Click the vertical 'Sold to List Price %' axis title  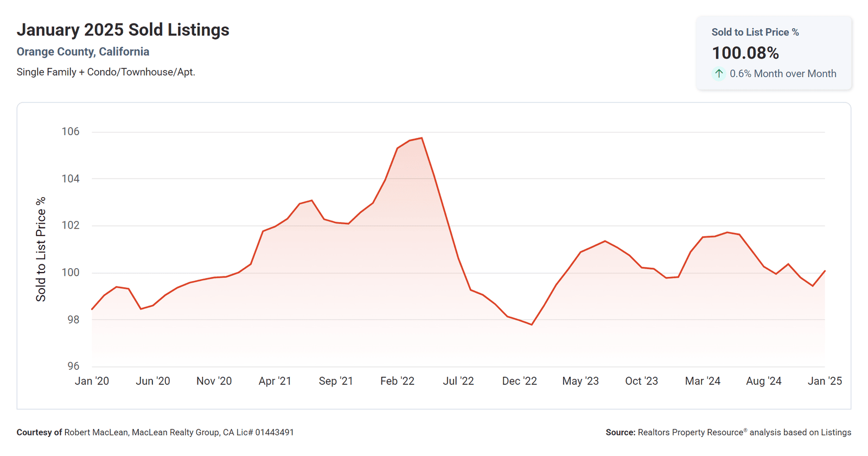[41, 249]
